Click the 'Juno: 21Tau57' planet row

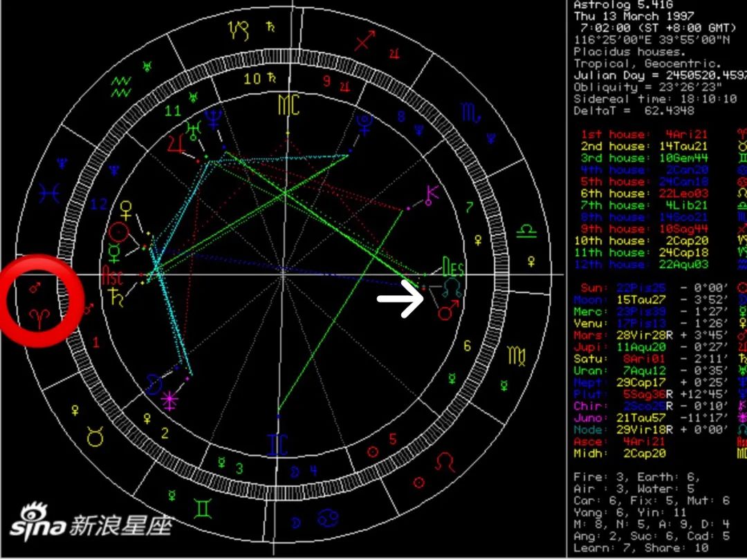coord(652,418)
